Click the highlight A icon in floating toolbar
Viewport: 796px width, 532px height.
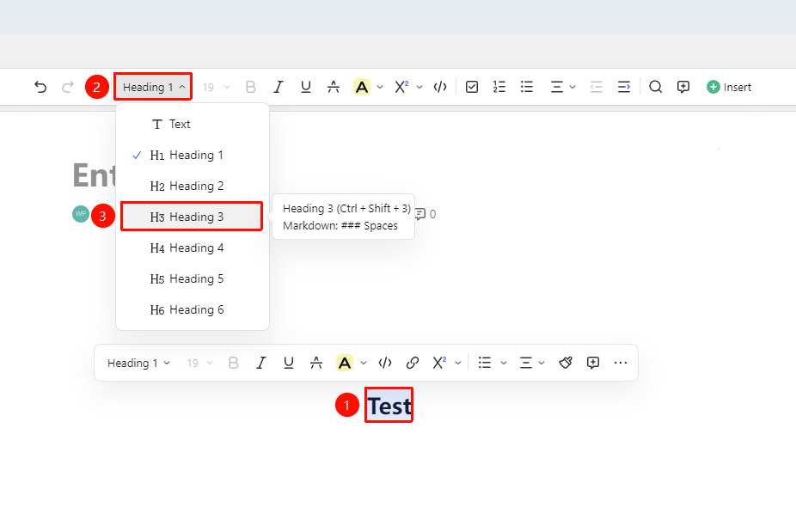344,363
